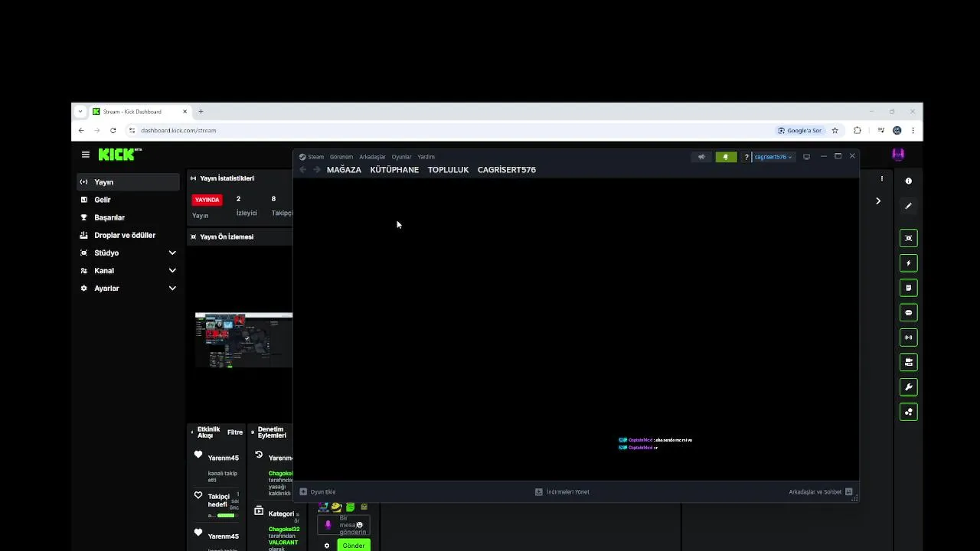Expand the Kanal section chevron
Viewport: 980px width, 551px height.
click(172, 270)
